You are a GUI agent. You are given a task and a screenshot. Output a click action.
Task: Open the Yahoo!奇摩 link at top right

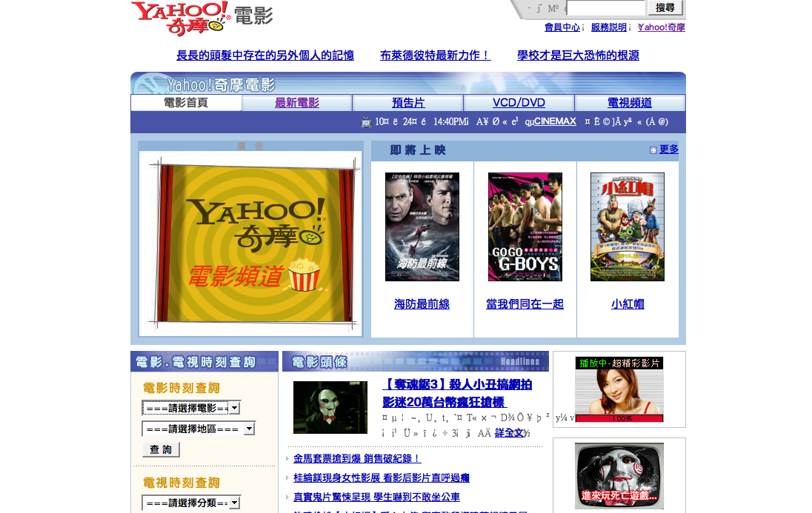(662, 27)
